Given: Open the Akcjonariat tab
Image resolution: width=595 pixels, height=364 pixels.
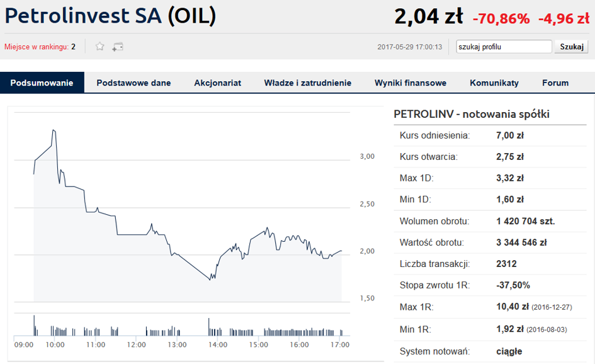Looking at the screenshot, I should click(217, 82).
